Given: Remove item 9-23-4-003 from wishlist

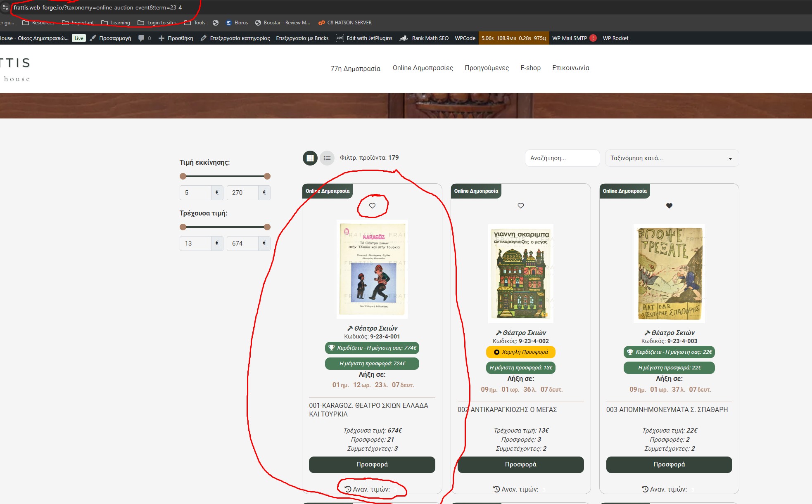Looking at the screenshot, I should click(669, 206).
